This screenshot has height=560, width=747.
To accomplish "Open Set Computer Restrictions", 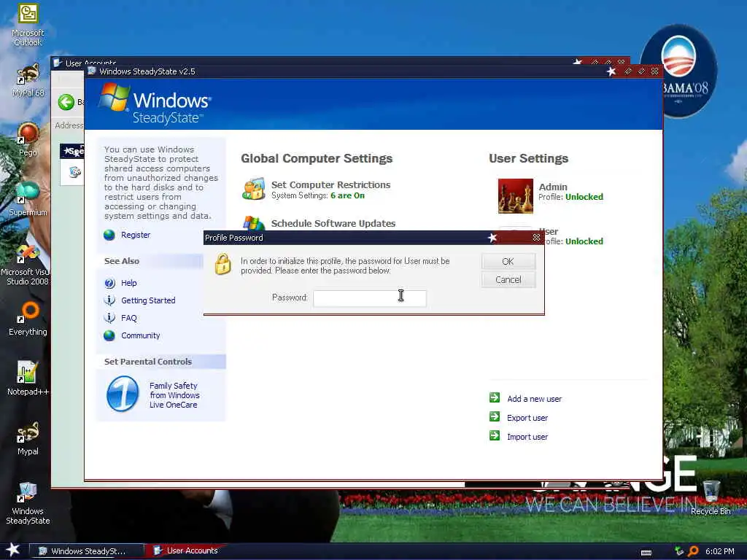I will (x=330, y=184).
